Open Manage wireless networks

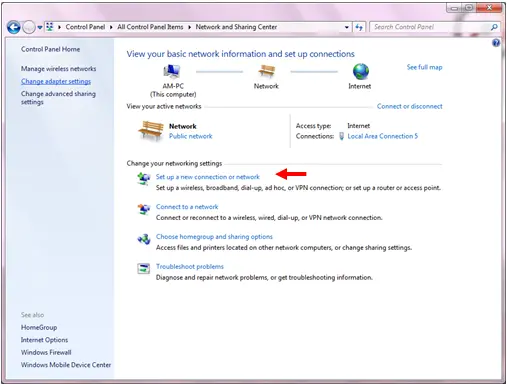pos(58,69)
